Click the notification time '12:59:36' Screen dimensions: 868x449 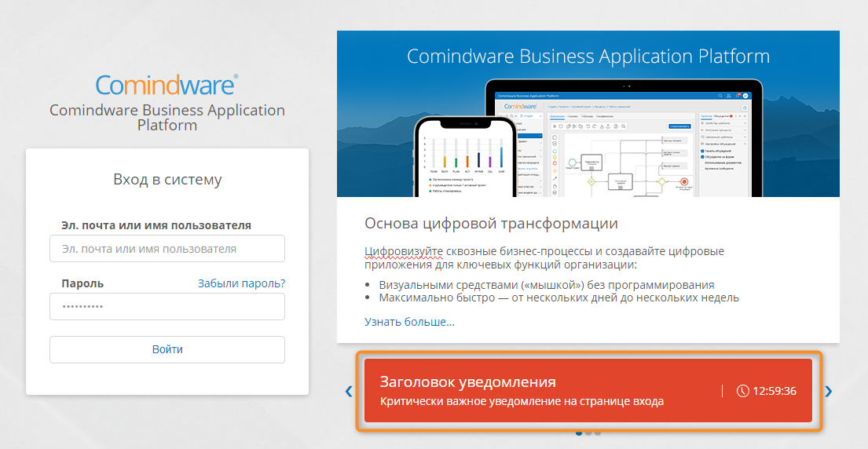(775, 391)
